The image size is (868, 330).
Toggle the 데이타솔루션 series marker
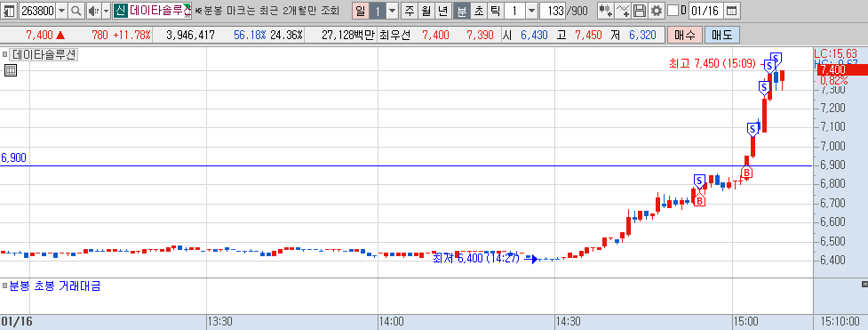(5, 55)
